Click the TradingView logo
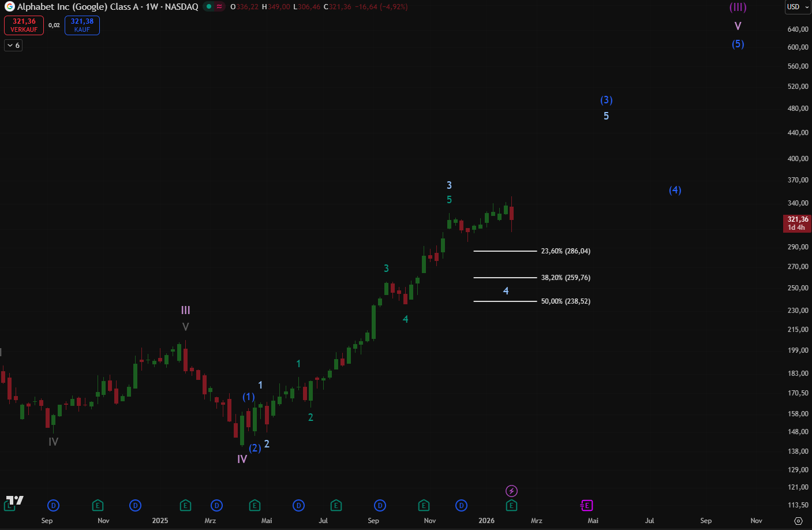Viewport: 812px width, 530px height. pos(14,501)
